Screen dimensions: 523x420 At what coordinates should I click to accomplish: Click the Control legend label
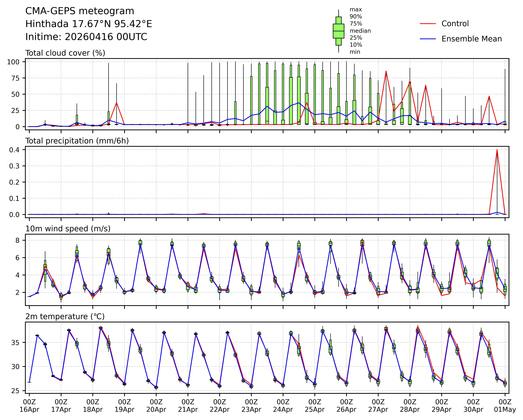pos(455,24)
